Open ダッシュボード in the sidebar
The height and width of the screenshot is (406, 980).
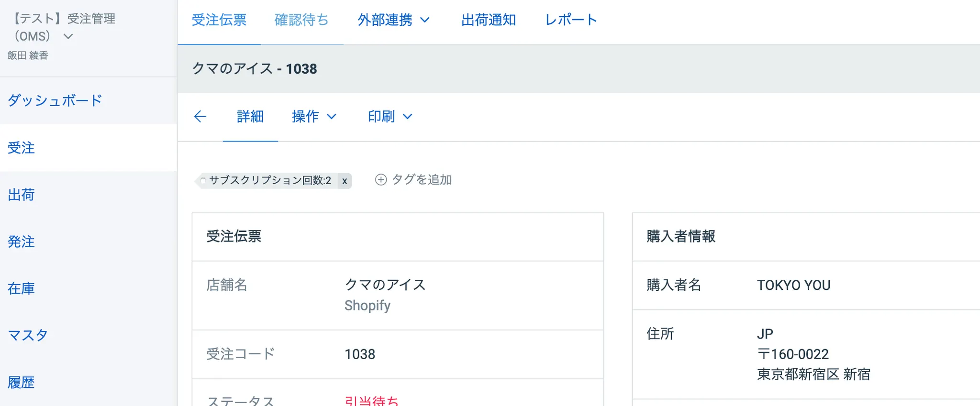pos(55,100)
